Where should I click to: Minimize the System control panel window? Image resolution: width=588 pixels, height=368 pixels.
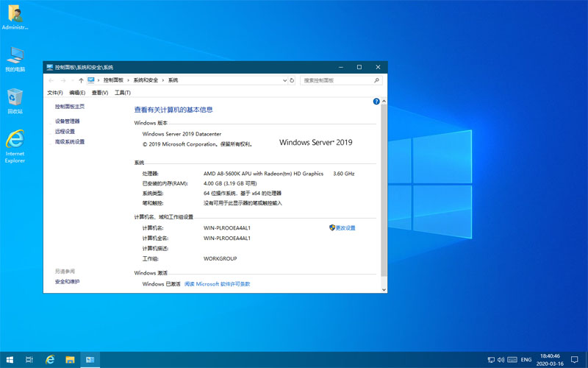click(x=341, y=67)
